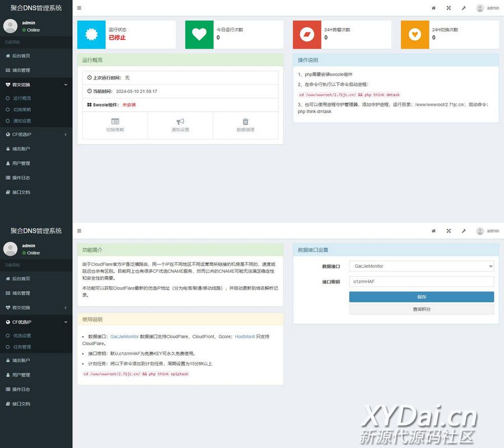Viewport: 504px width, 448px height.
Task: Collapse the expanded CF优选IP sidebar menu
Action: coord(36,322)
